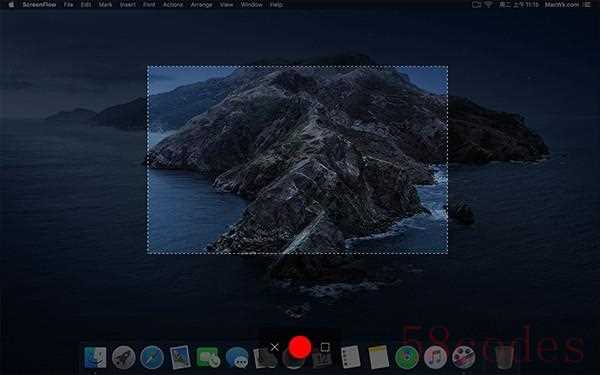Open Launchpad from the Dock
Image resolution: width=600 pixels, height=375 pixels.
pyautogui.click(x=124, y=357)
